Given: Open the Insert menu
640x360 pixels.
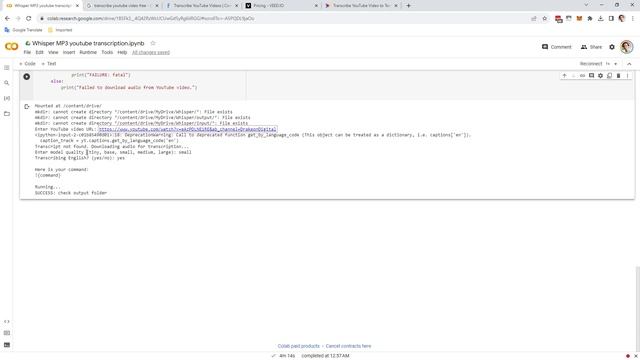Looking at the screenshot, I should pos(69,52).
